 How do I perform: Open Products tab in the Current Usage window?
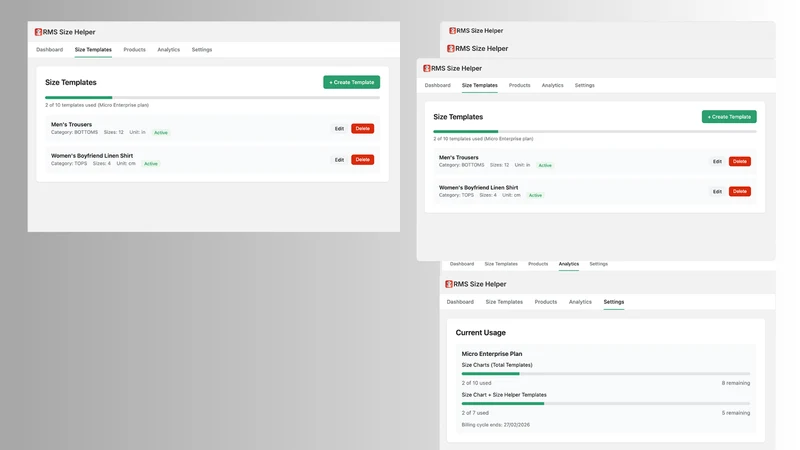pyautogui.click(x=546, y=302)
